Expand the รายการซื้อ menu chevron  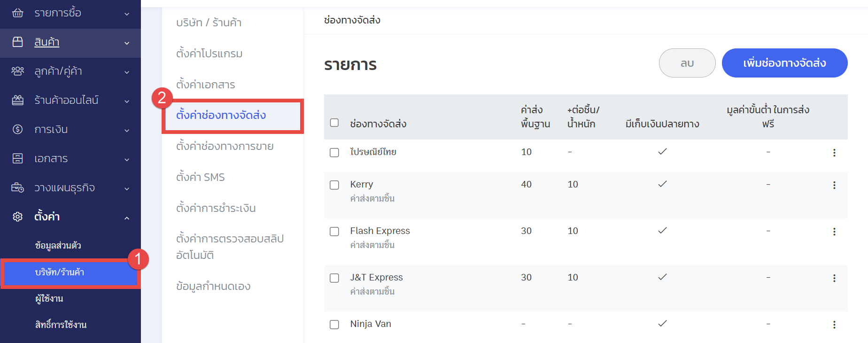(127, 14)
